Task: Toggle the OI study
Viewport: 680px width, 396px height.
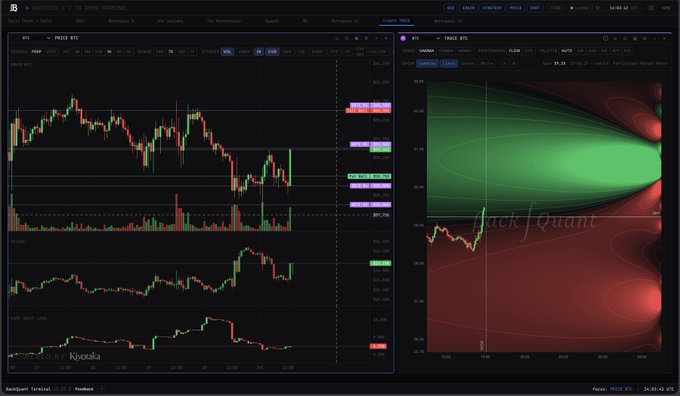Action: tap(259, 52)
